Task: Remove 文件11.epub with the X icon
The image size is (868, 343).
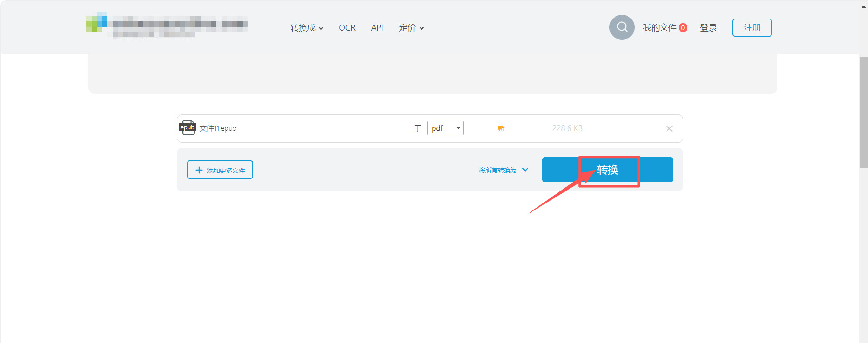Action: 669,129
